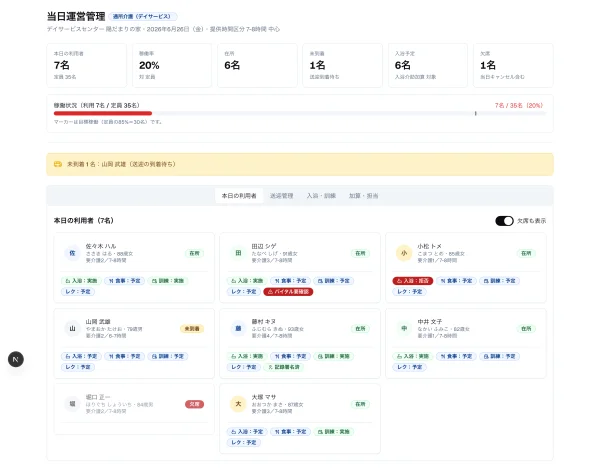Viewport: 600px width, 471px height.
Task: Click red 入浴：拒否 chip on 小松 トメ's card
Action: [x=412, y=281]
